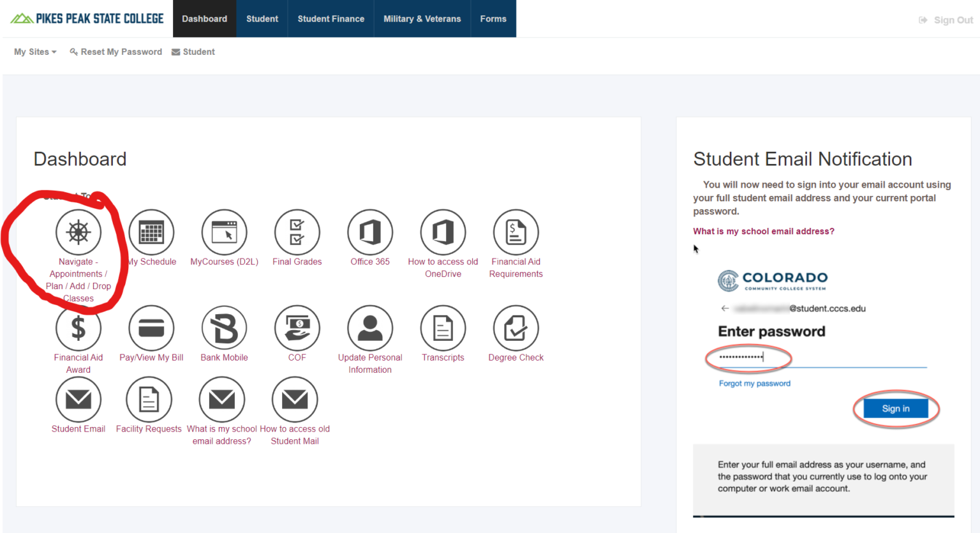Open the Transcripts document icon
Screen dimensions: 980x533
443,328
